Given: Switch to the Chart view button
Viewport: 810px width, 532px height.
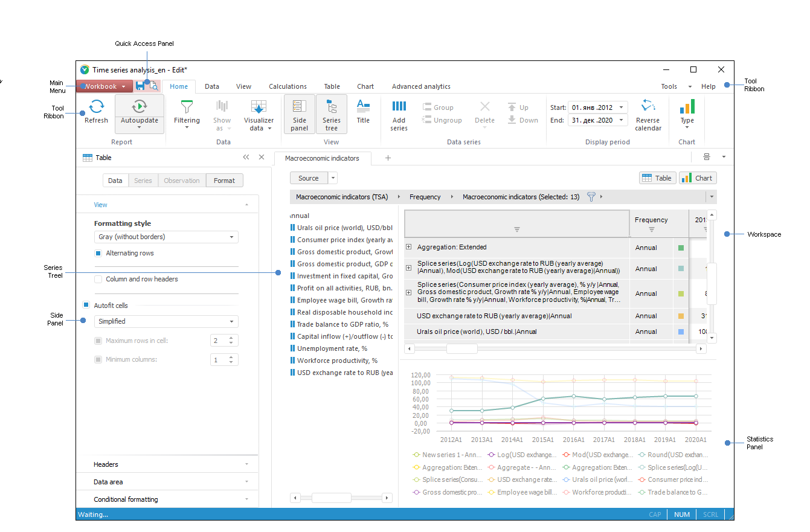Looking at the screenshot, I should tap(698, 178).
